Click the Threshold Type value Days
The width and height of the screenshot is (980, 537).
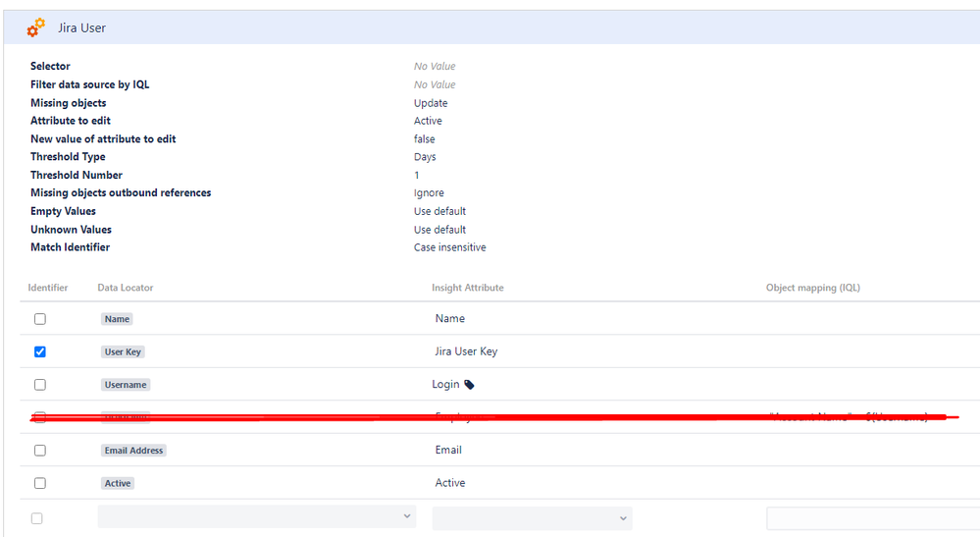(425, 157)
